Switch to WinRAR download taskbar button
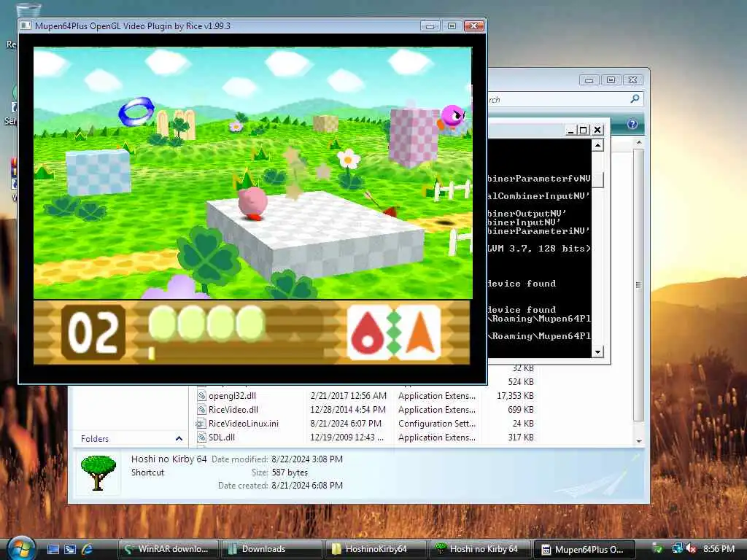The image size is (747, 560). click(x=168, y=549)
